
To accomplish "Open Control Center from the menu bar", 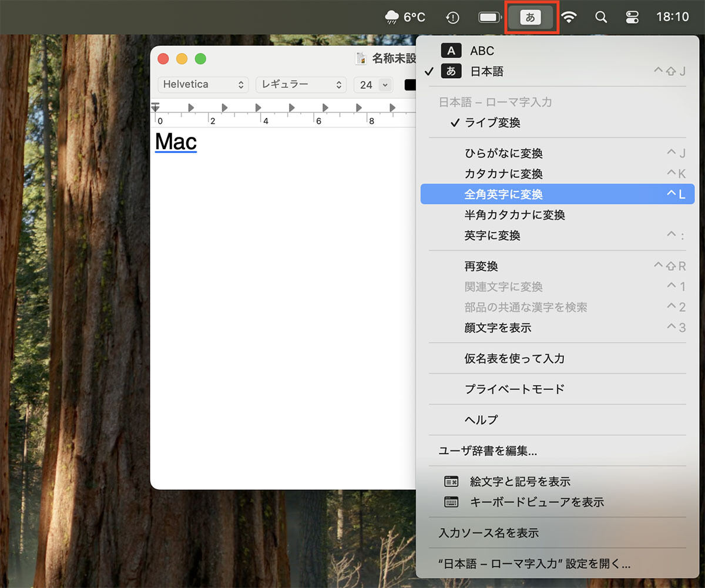I will 632,17.
